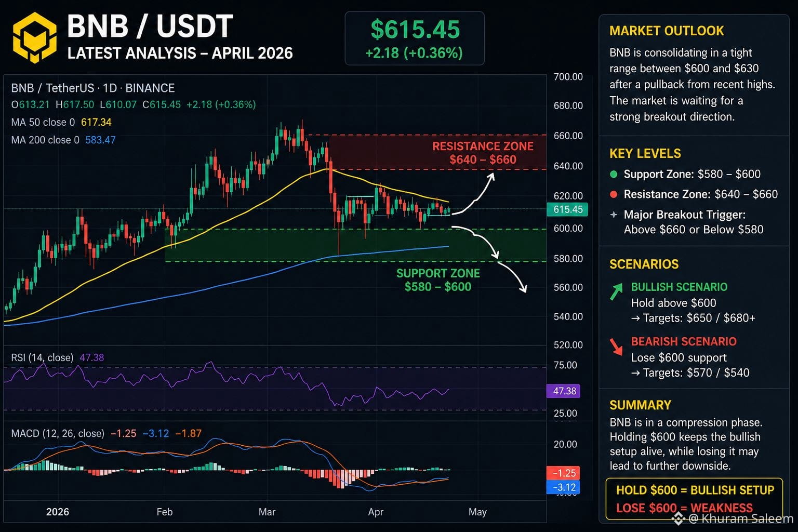
Task: Click the 560.00 price axis label
Action: pos(568,287)
